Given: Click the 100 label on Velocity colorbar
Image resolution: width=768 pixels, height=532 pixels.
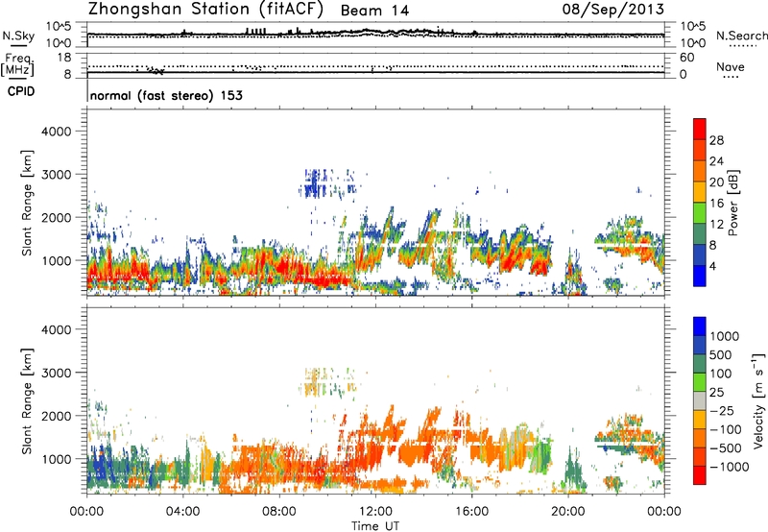Looking at the screenshot, I should coord(721,374).
